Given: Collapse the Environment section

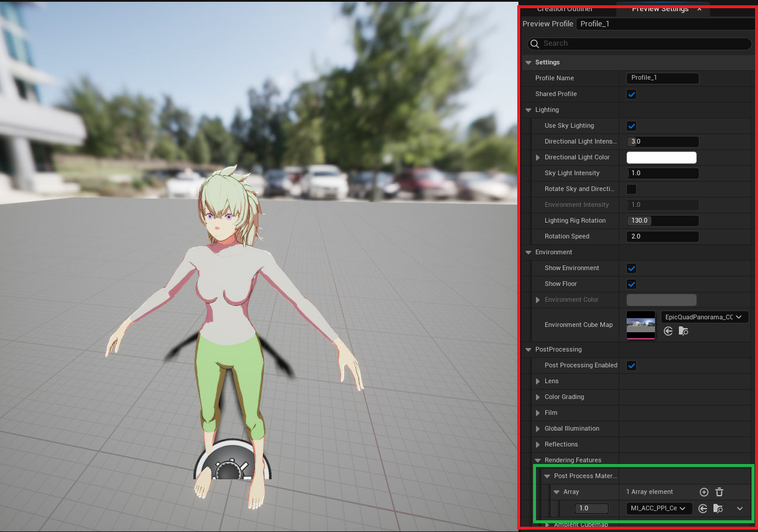Looking at the screenshot, I should pos(528,253).
